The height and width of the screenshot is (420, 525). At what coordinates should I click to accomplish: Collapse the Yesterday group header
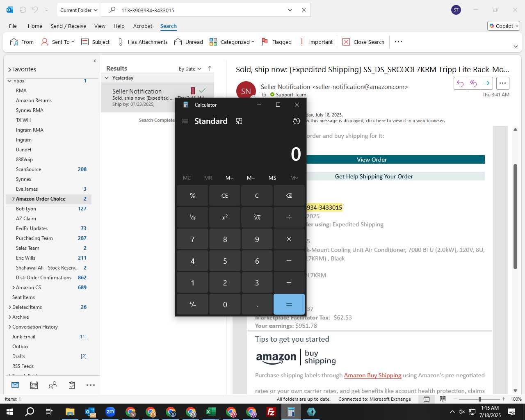point(107,78)
